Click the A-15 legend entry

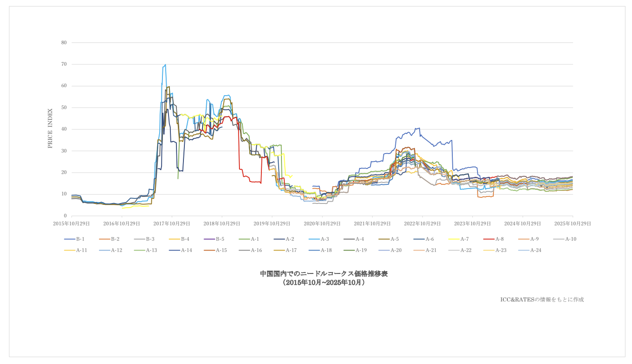pos(215,250)
